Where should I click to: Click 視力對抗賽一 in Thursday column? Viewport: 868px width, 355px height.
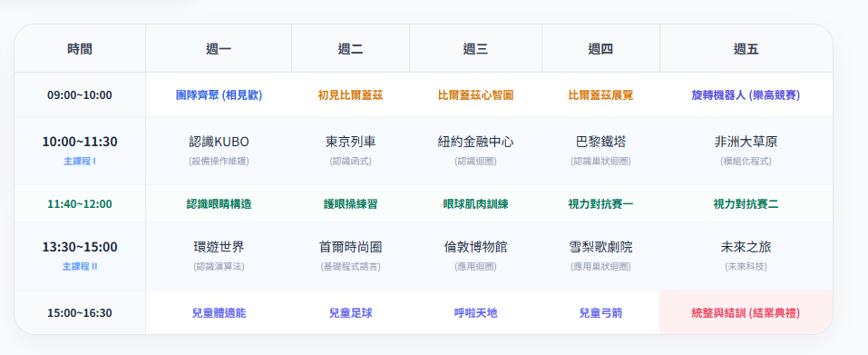(x=600, y=203)
